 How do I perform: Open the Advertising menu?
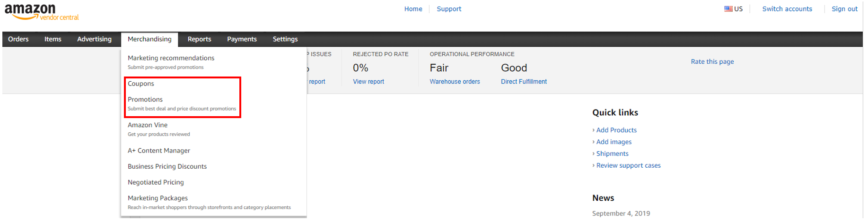pos(95,39)
